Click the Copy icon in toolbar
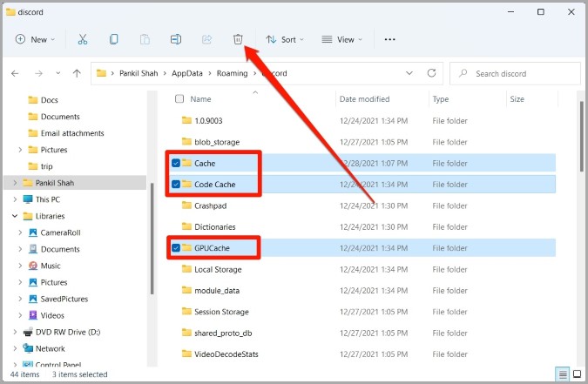The width and height of the screenshot is (588, 384). tap(113, 39)
